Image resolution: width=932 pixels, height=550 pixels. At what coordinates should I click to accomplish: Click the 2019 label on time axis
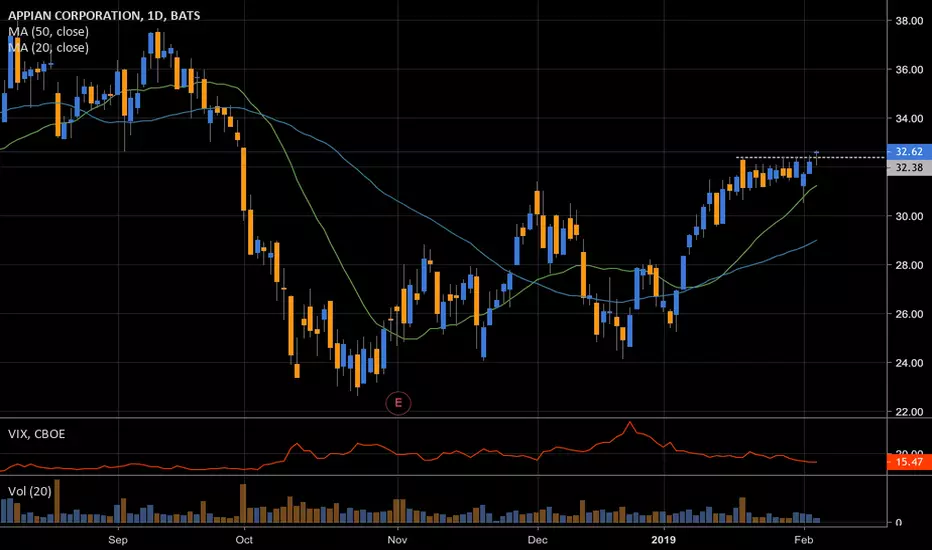pyautogui.click(x=663, y=540)
